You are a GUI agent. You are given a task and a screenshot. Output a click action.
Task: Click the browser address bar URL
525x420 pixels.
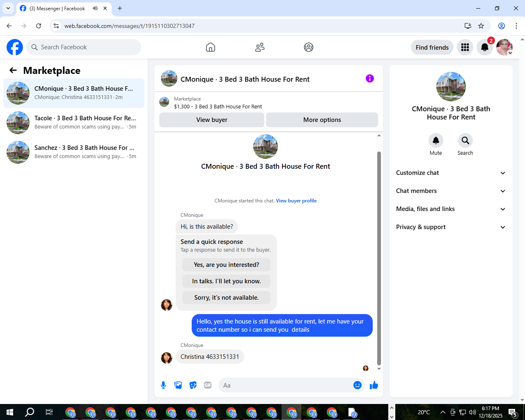(x=129, y=26)
